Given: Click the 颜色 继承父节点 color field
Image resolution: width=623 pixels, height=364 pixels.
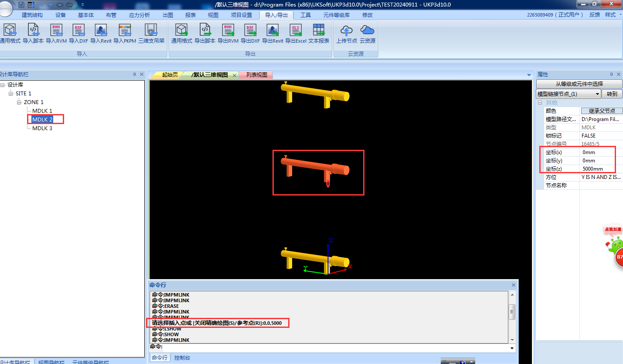Looking at the screenshot, I should point(601,111).
